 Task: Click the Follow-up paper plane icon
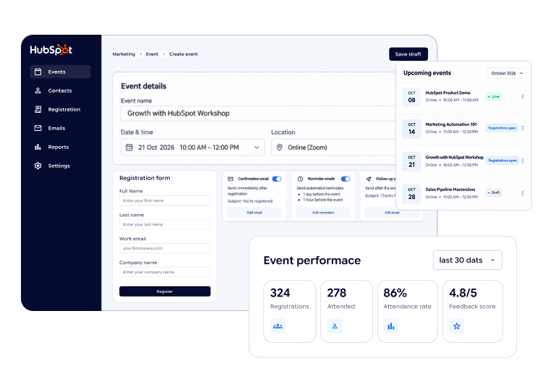click(369, 179)
